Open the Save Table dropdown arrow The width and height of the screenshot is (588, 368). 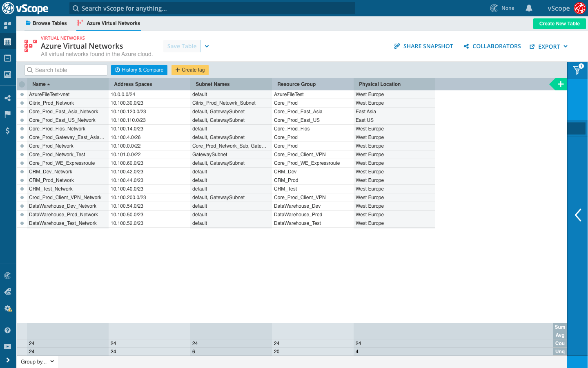click(x=207, y=46)
